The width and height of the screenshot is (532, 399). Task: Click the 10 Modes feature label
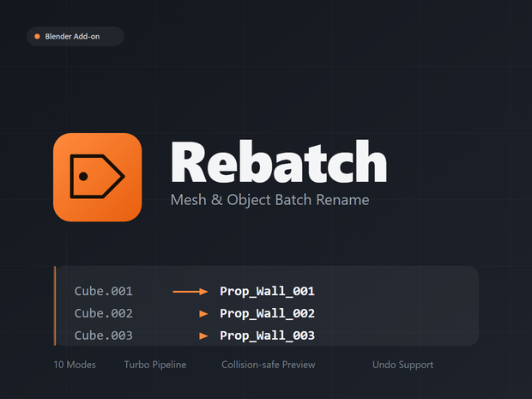point(75,365)
